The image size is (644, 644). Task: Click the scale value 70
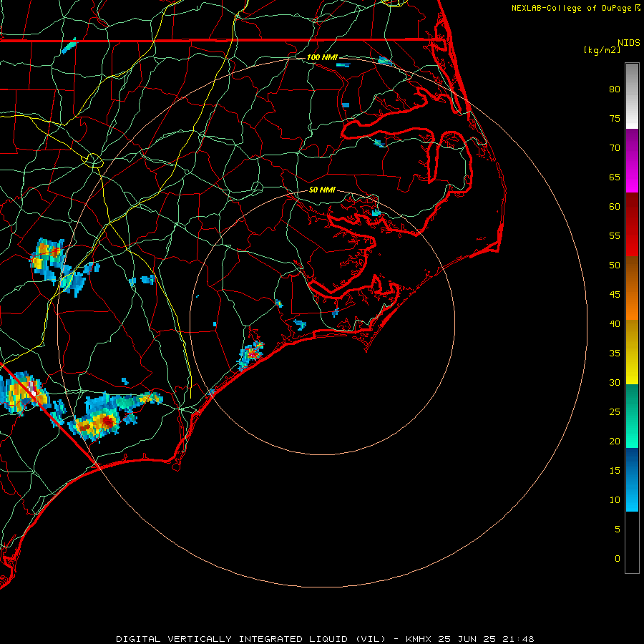pyautogui.click(x=615, y=148)
